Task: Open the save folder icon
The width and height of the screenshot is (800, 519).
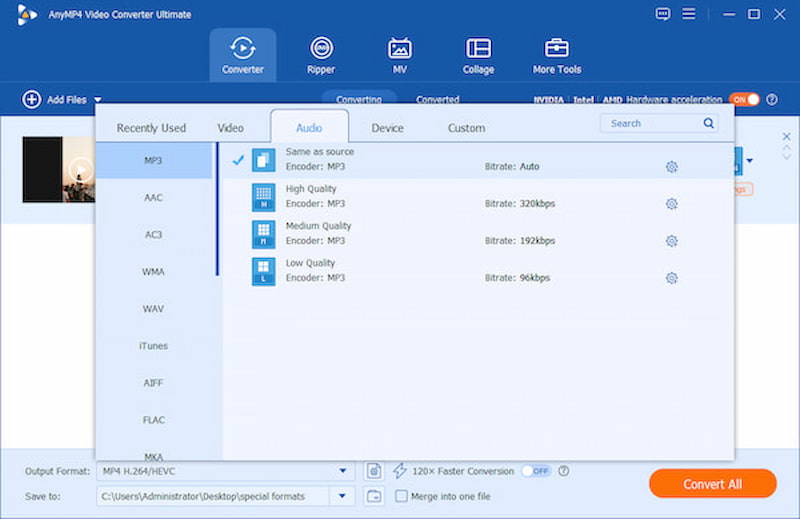Action: click(374, 496)
